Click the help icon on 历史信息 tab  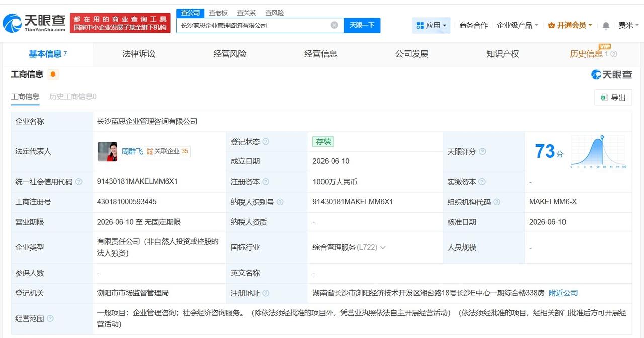click(x=614, y=54)
